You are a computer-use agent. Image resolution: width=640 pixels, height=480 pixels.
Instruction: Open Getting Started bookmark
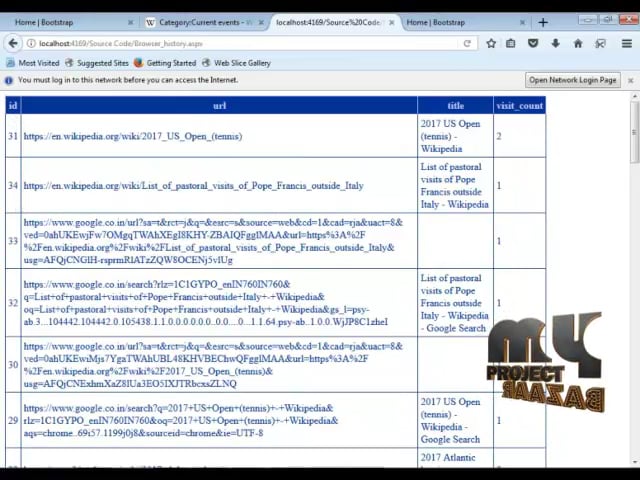point(165,63)
